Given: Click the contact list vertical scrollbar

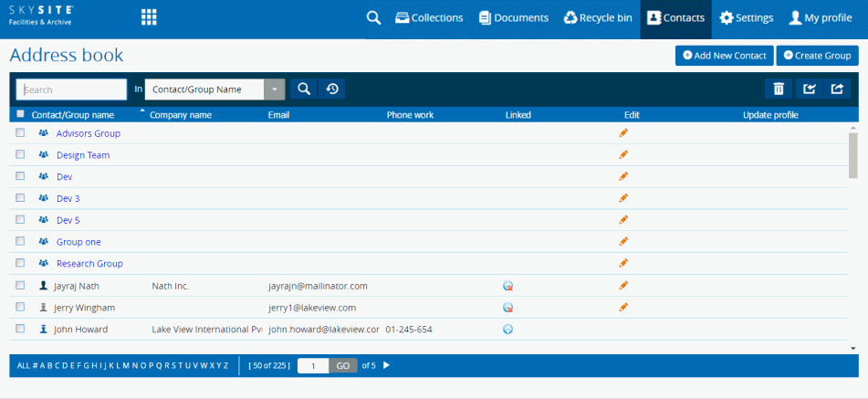Looking at the screenshot, I should [853, 153].
